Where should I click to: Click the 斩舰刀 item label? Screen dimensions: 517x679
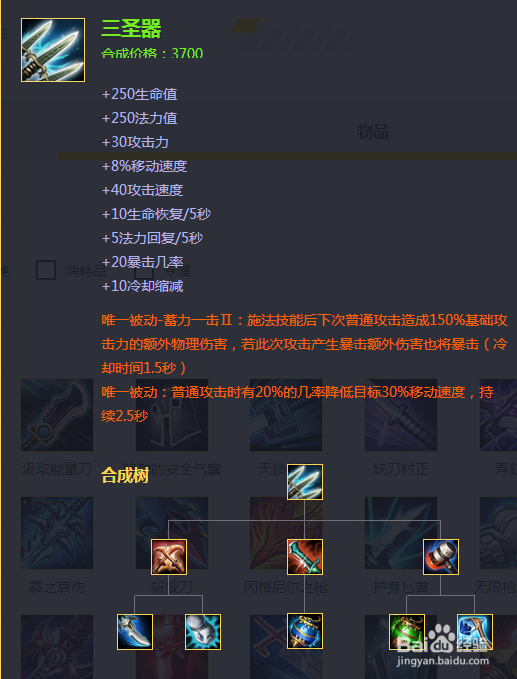171,587
